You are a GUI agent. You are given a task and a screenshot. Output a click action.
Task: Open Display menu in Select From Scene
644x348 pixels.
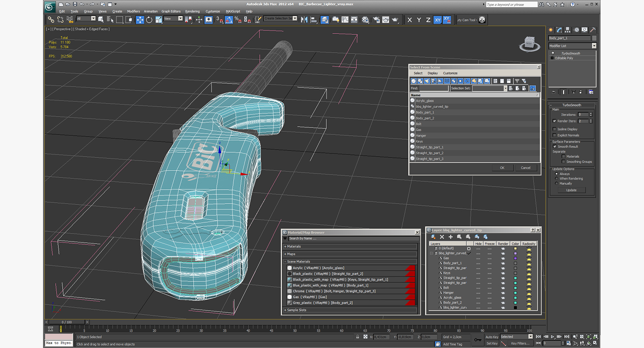click(x=433, y=73)
